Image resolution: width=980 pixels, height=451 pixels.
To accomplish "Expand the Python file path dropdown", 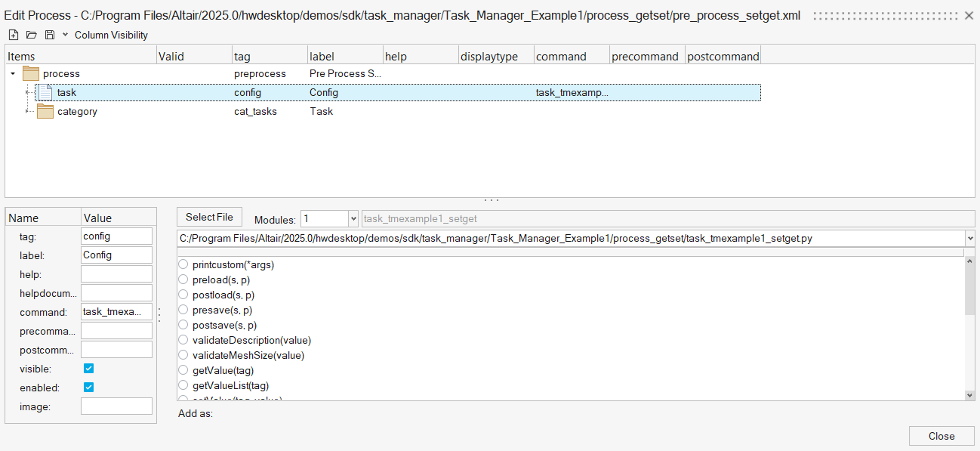I will pyautogui.click(x=969, y=238).
